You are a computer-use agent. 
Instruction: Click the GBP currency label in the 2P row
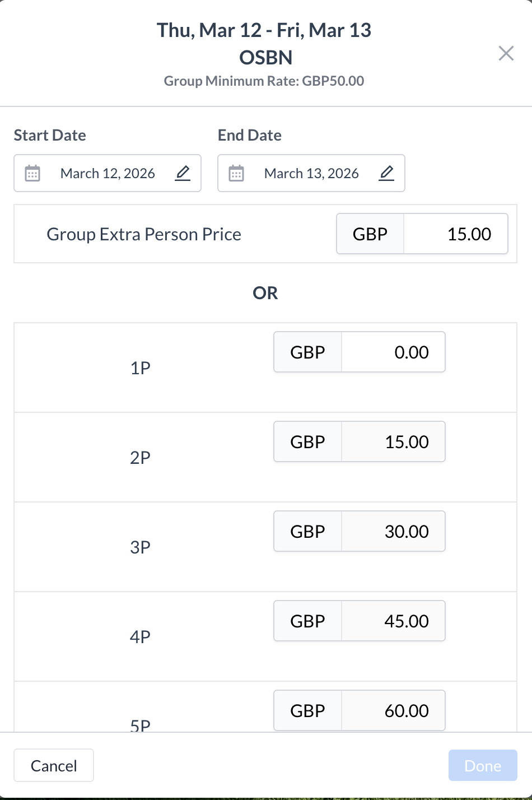click(307, 442)
